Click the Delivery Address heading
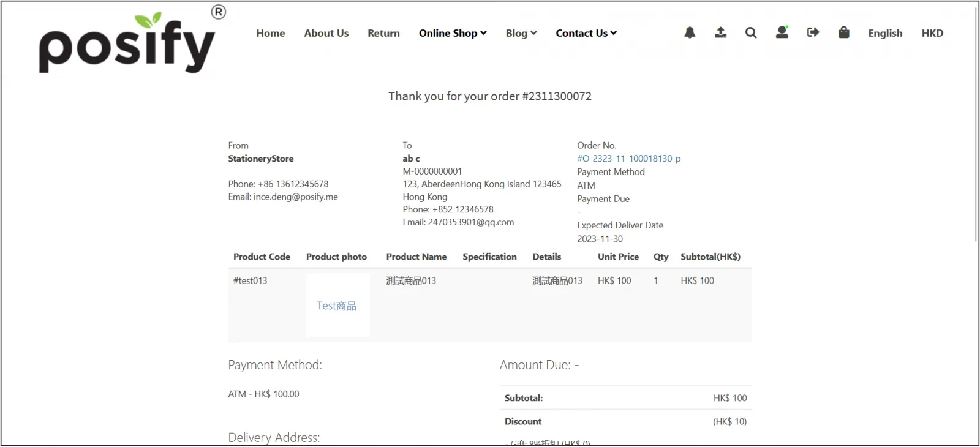This screenshot has width=980, height=447. tap(274, 437)
